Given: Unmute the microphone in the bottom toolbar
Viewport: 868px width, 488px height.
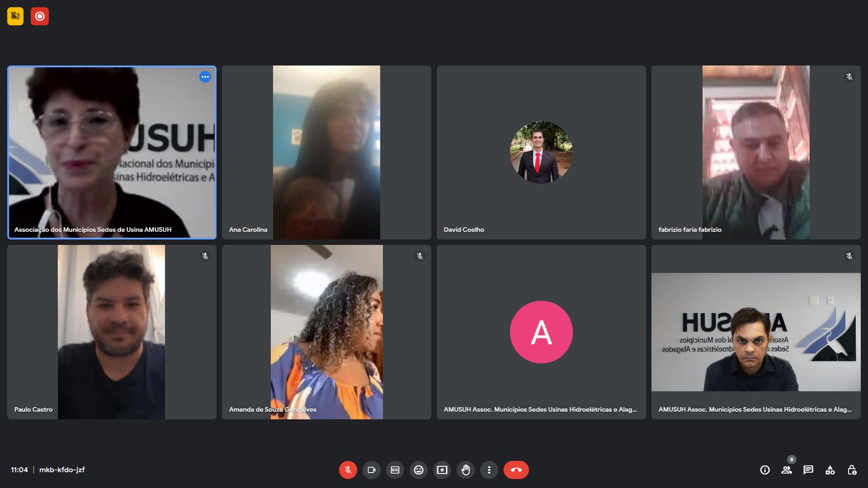Looking at the screenshot, I should [x=348, y=470].
